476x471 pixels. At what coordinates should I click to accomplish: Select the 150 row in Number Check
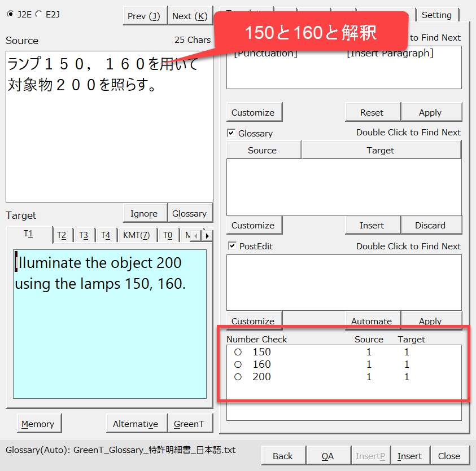[261, 352]
